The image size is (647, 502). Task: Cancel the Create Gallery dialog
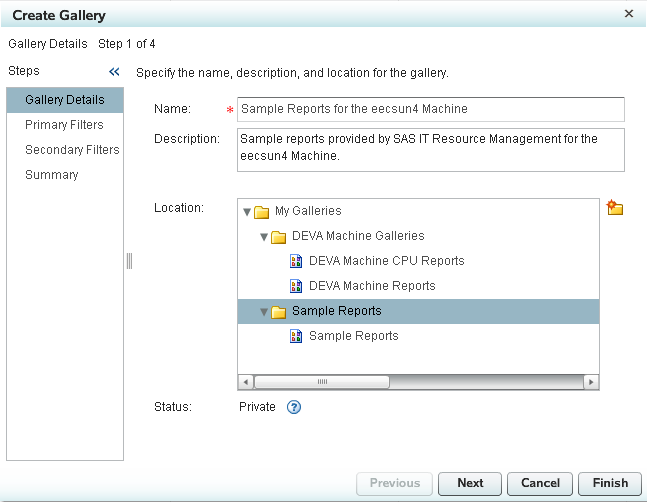[x=540, y=483]
